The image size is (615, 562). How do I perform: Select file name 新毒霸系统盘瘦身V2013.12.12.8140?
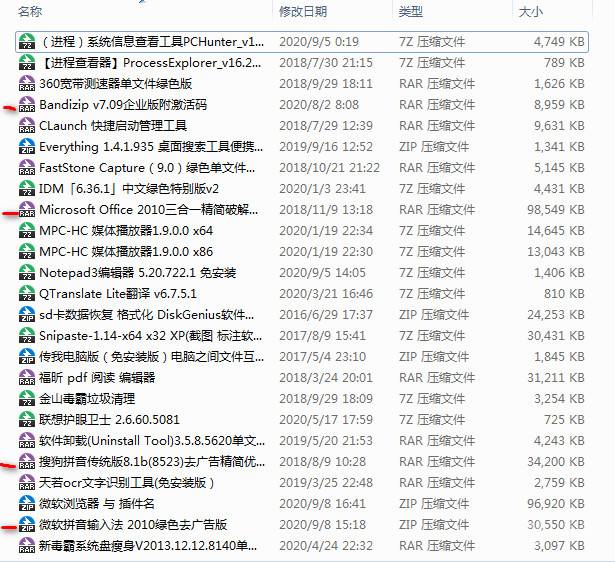point(148,546)
